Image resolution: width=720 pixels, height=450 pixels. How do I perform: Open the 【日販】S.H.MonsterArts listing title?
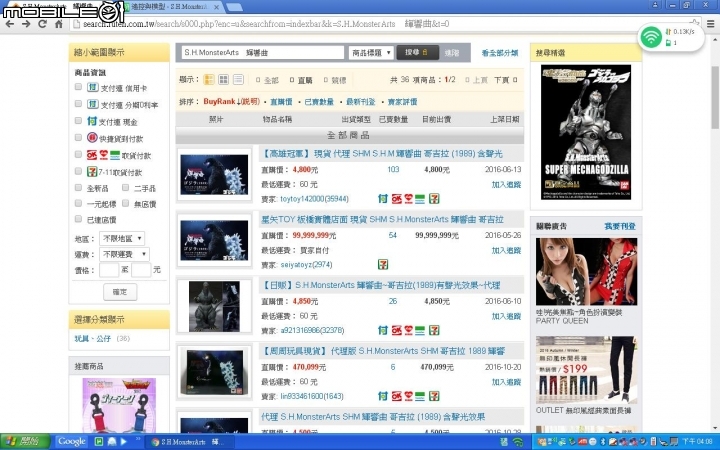pos(381,285)
